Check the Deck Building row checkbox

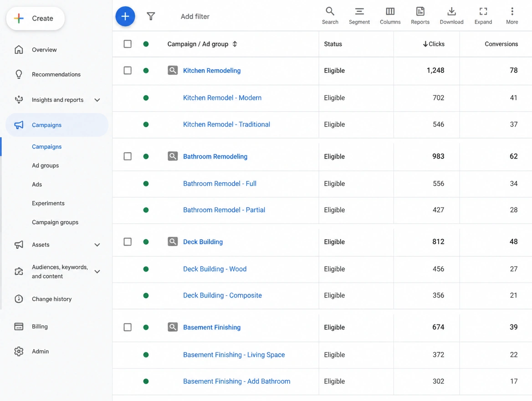pos(128,242)
